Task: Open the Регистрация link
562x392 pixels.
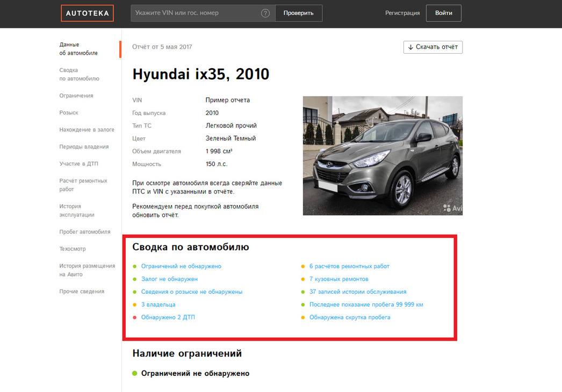Action: (x=402, y=13)
